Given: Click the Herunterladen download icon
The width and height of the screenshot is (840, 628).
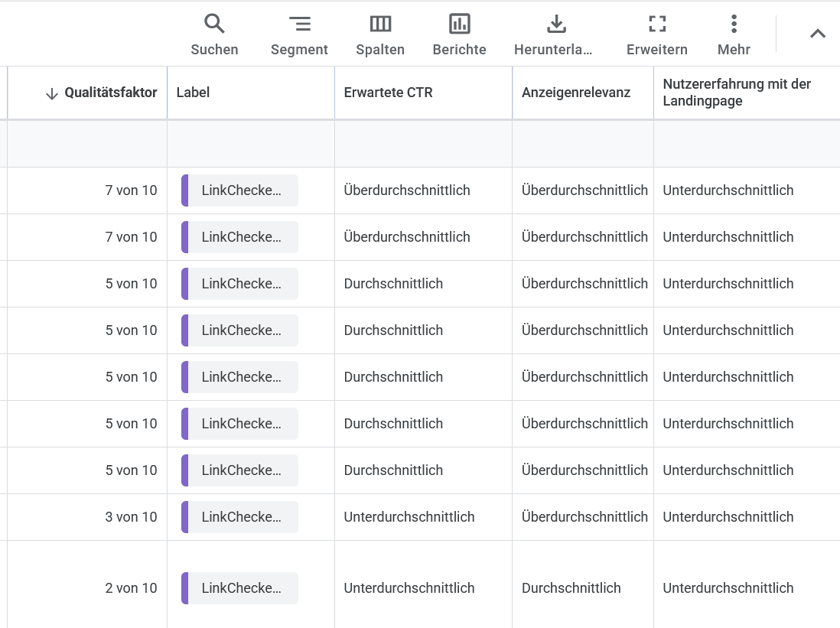Looking at the screenshot, I should (556, 24).
